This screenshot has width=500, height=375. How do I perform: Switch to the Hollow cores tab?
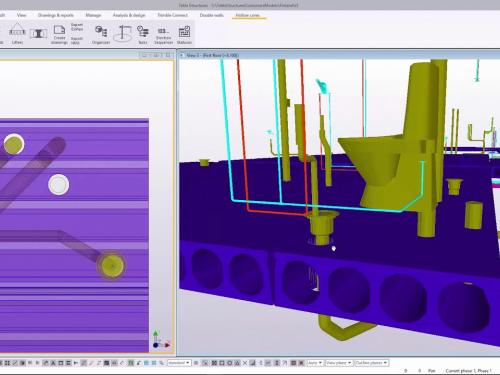pyautogui.click(x=248, y=15)
